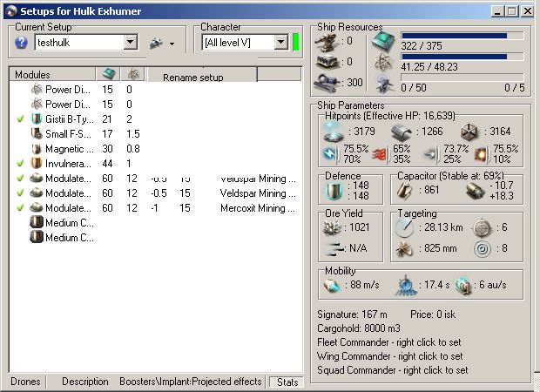The image size is (540, 392).
Task: Toggle the Invulnerability module active checkmark
Action: click(x=20, y=163)
